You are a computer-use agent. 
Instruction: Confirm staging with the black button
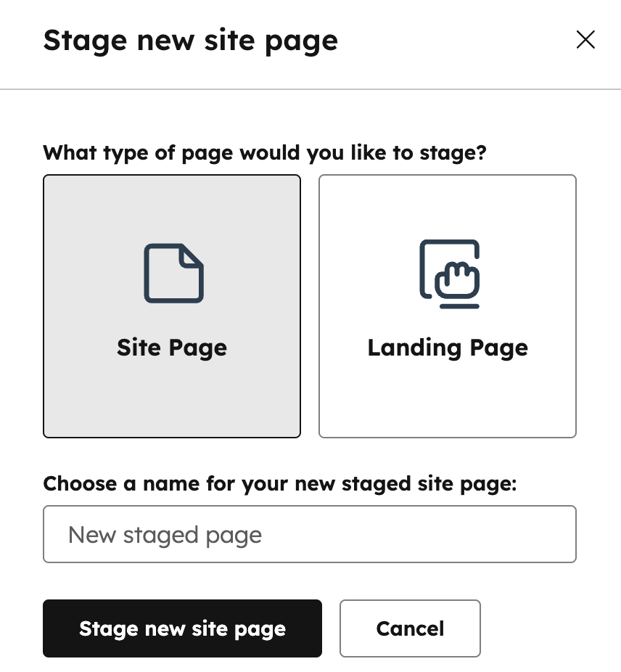point(182,628)
